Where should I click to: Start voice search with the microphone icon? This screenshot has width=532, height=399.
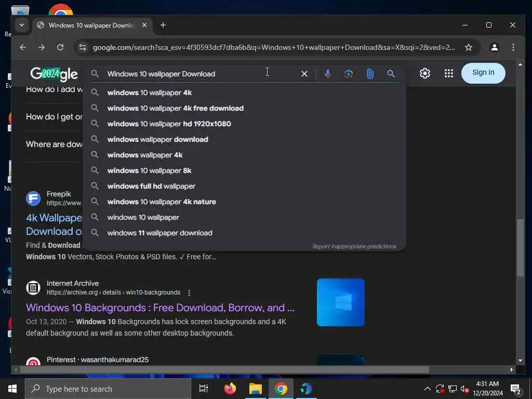327,74
